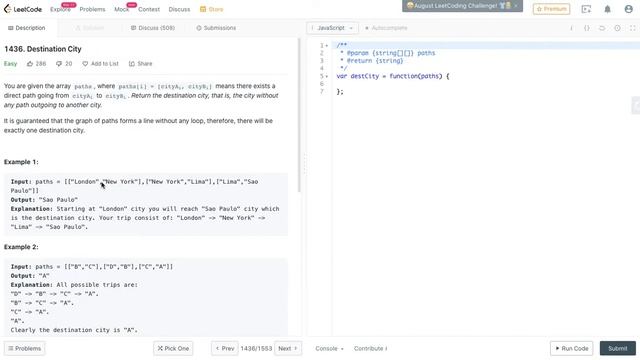Click the @param {string[][]} paths comment

click(x=387, y=53)
